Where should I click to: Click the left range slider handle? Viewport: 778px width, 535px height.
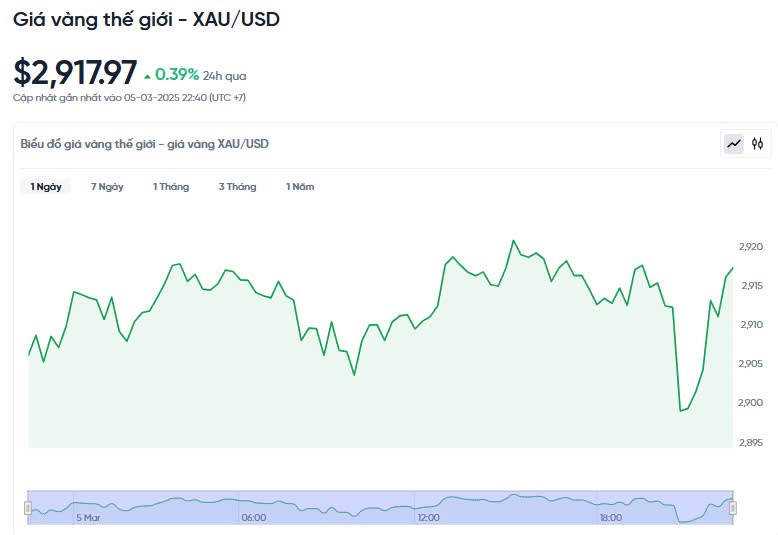pyautogui.click(x=28, y=508)
